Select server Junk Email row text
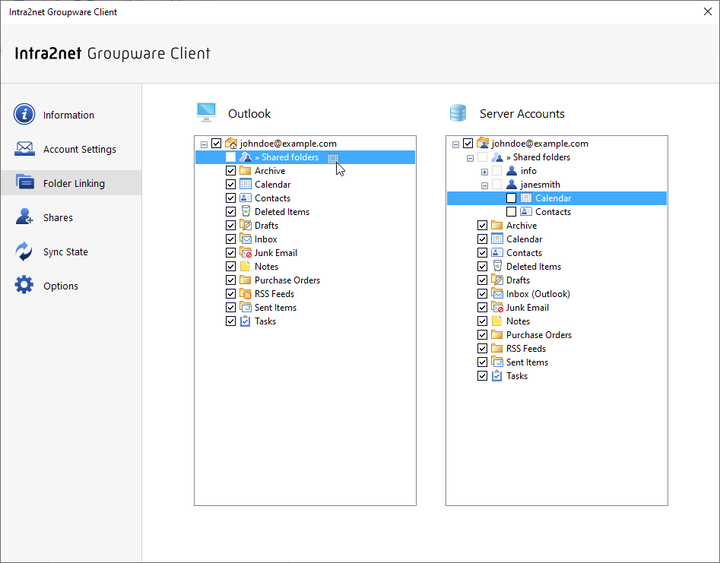 527,308
